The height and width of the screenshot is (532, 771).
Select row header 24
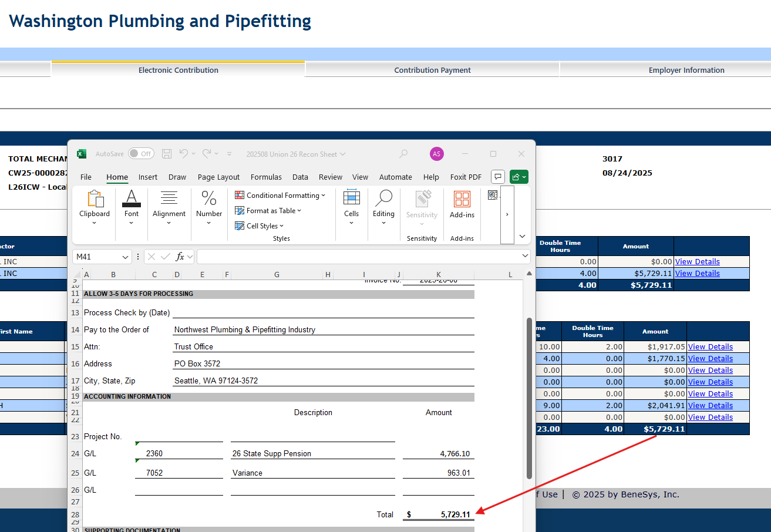click(x=75, y=453)
